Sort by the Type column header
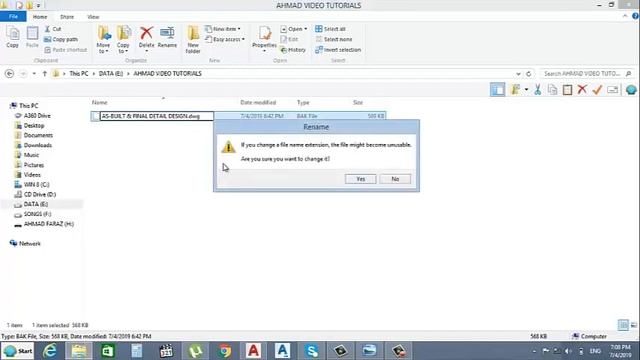Viewport: 640px width, 360px height. [x=303, y=102]
